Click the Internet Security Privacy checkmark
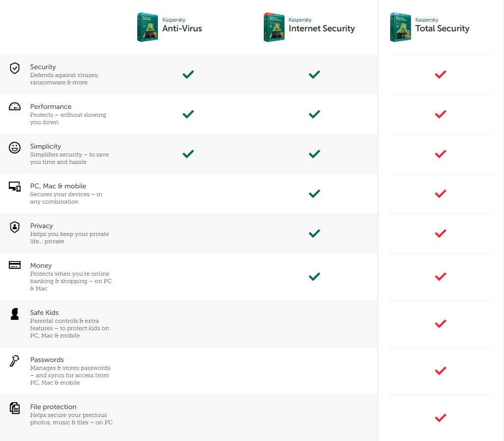The width and height of the screenshot is (504, 441). pos(314,233)
